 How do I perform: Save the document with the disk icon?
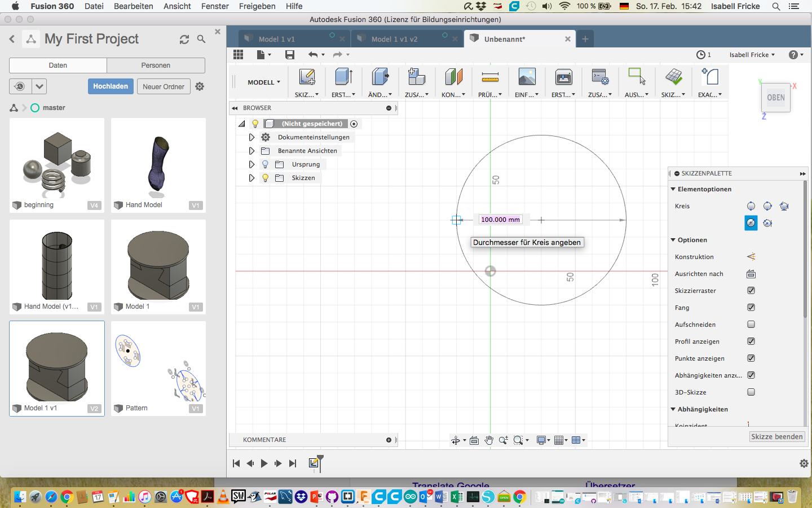(290, 55)
